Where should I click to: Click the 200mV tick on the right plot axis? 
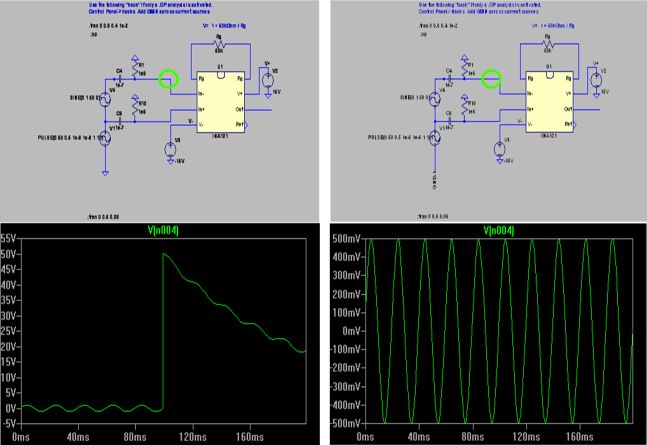click(347, 294)
